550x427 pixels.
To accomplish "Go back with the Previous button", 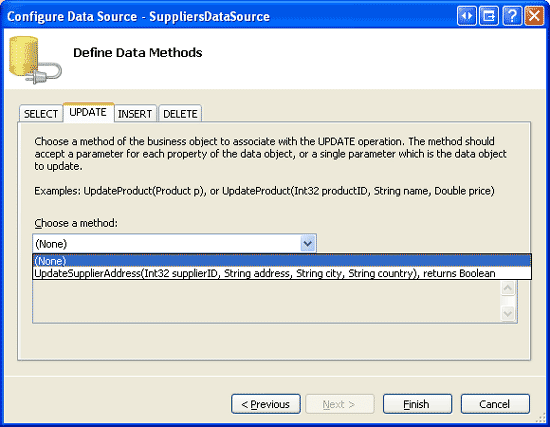I will tap(266, 404).
